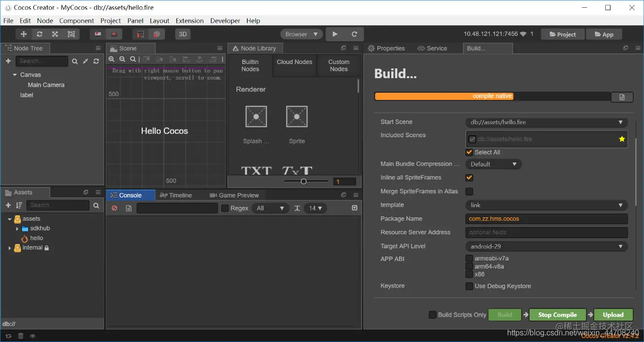Zoom in the Scene view

pos(112,59)
